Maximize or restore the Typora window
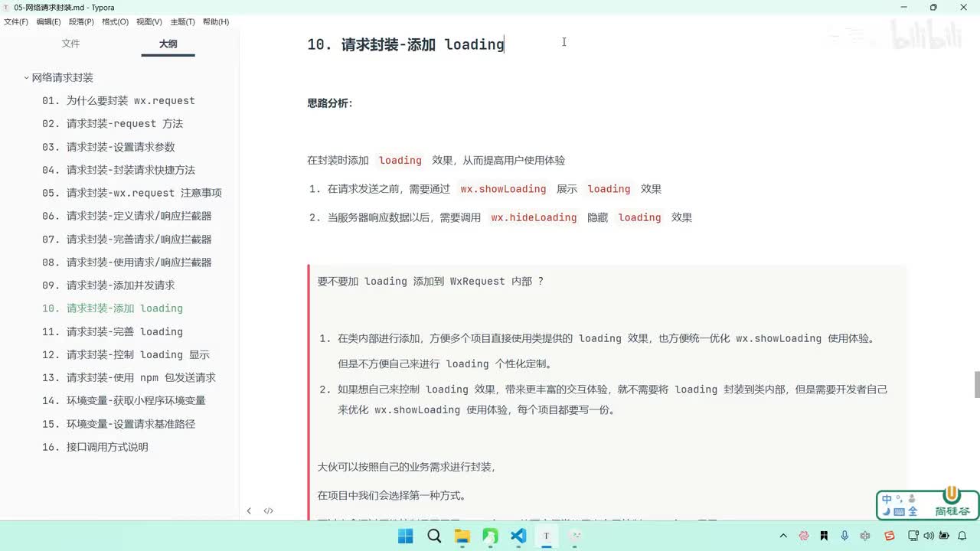Screen dimensions: 980x551 pos(933,7)
